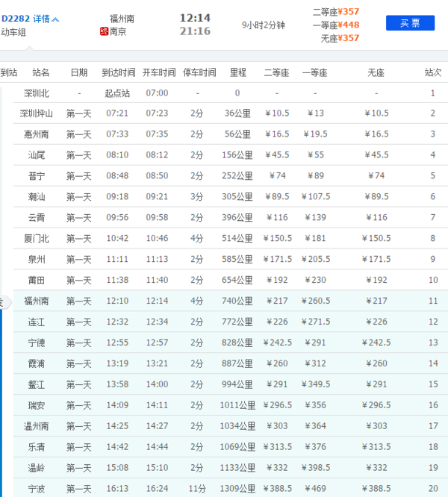Click the 1011公里 mileage in 瑞安 row
Image resolution: width=448 pixels, height=497 pixels.
pyautogui.click(x=237, y=405)
